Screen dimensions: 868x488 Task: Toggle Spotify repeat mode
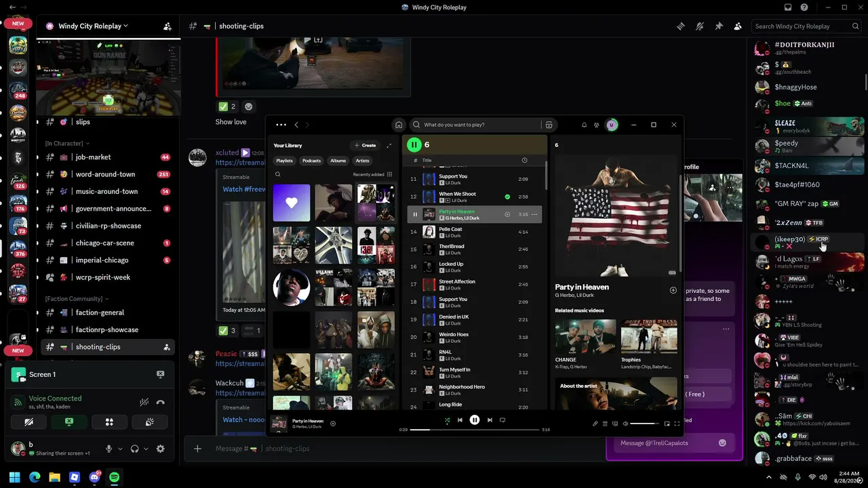click(502, 420)
